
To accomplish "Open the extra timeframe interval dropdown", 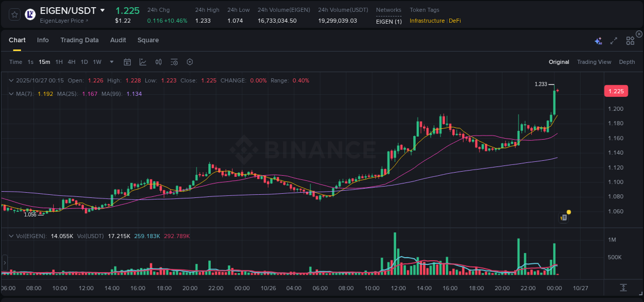I will [111, 62].
